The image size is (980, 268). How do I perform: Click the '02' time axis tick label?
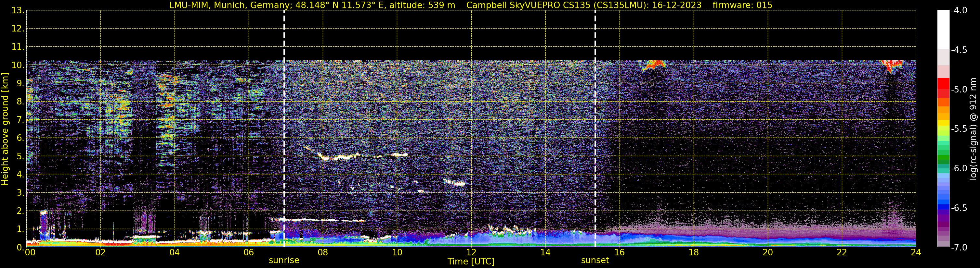click(100, 252)
